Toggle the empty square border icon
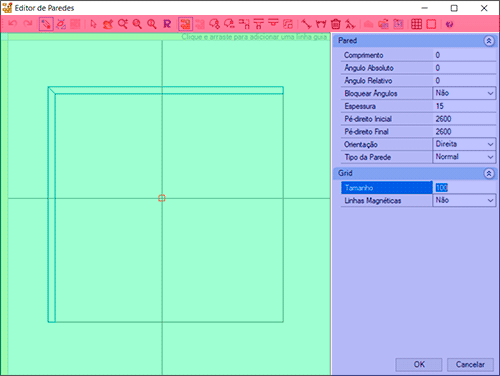This screenshot has height=376, width=500. pos(431,24)
